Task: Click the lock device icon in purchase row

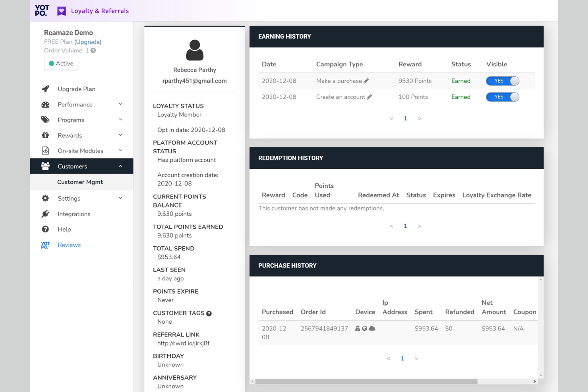Action: [358, 328]
